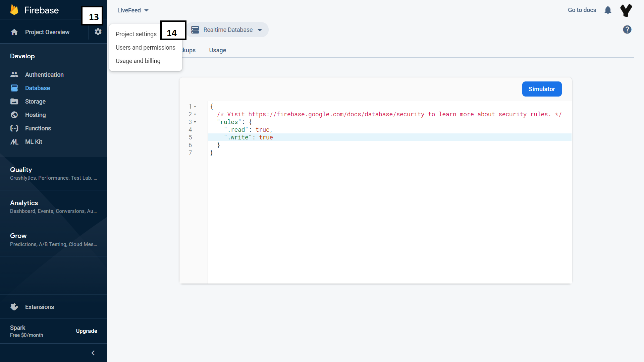Click the Realtime Database stack icon
Image resolution: width=644 pixels, height=362 pixels.
tap(195, 30)
